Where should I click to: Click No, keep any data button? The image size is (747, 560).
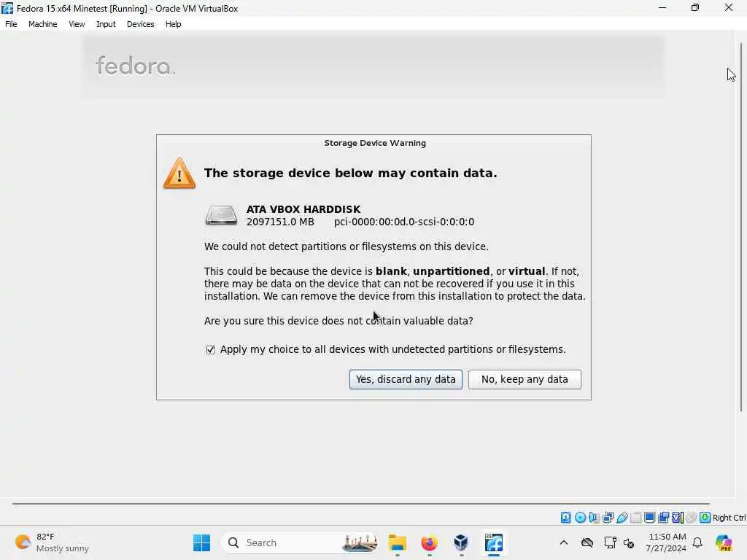tap(525, 379)
